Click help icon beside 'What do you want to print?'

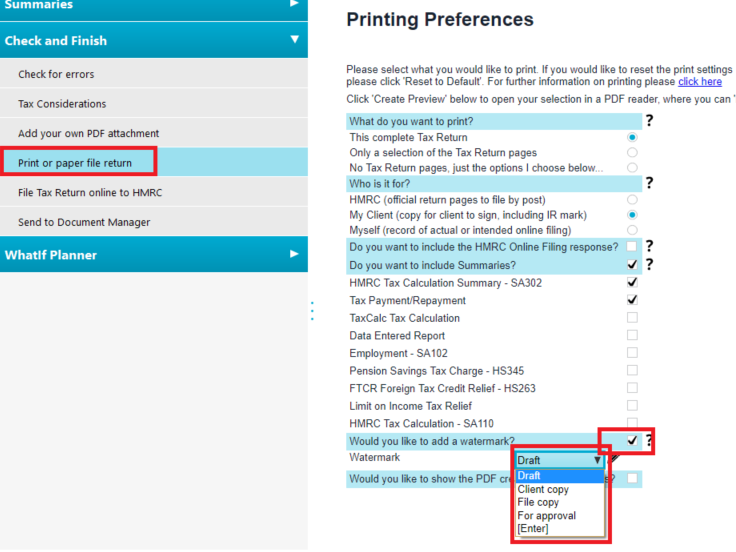tap(649, 121)
